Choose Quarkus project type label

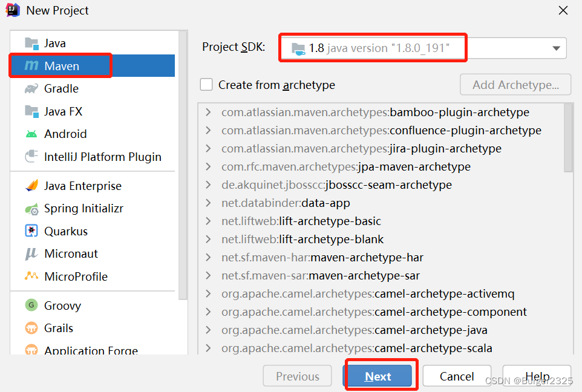(x=66, y=231)
